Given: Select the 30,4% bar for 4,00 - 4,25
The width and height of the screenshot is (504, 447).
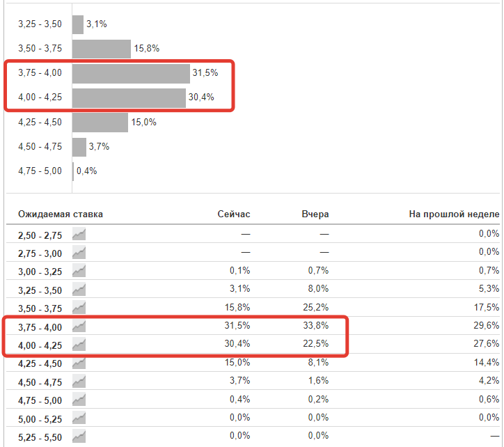Looking at the screenshot, I should (129, 98).
